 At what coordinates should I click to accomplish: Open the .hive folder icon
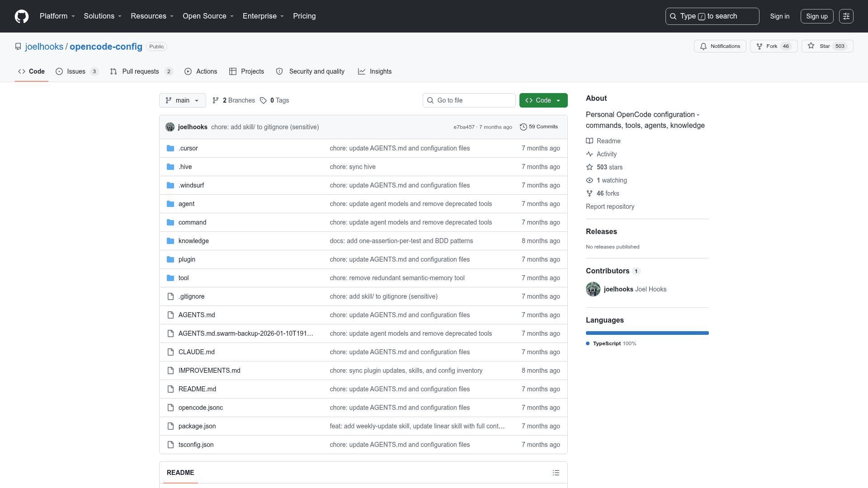click(x=170, y=167)
